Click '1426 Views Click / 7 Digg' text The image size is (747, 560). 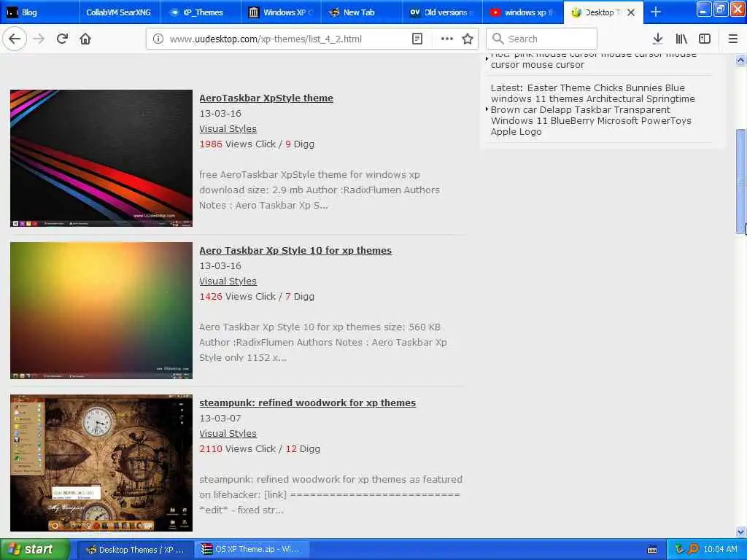pyautogui.click(x=257, y=296)
